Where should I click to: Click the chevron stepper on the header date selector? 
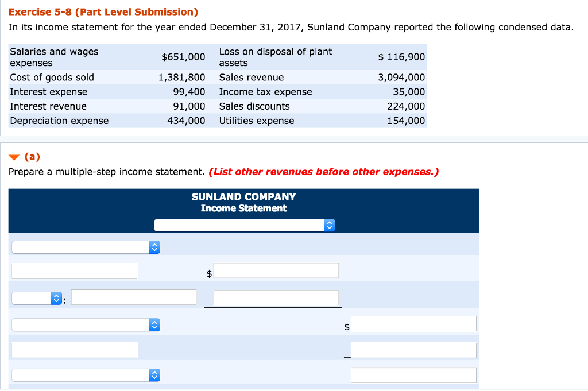(329, 225)
